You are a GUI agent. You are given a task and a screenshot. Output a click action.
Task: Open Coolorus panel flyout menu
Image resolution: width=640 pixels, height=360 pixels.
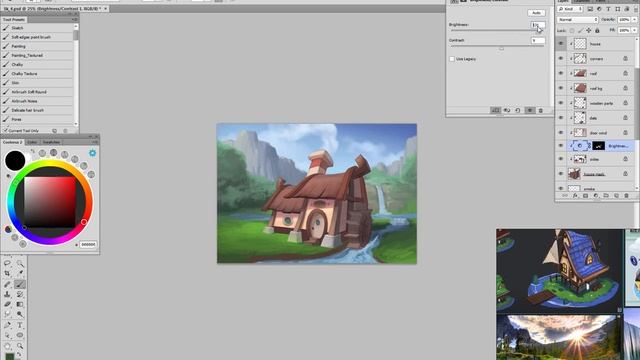point(95,142)
